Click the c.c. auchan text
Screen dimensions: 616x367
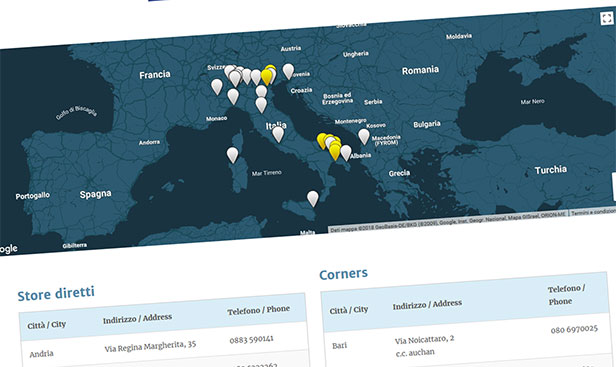click(x=415, y=353)
